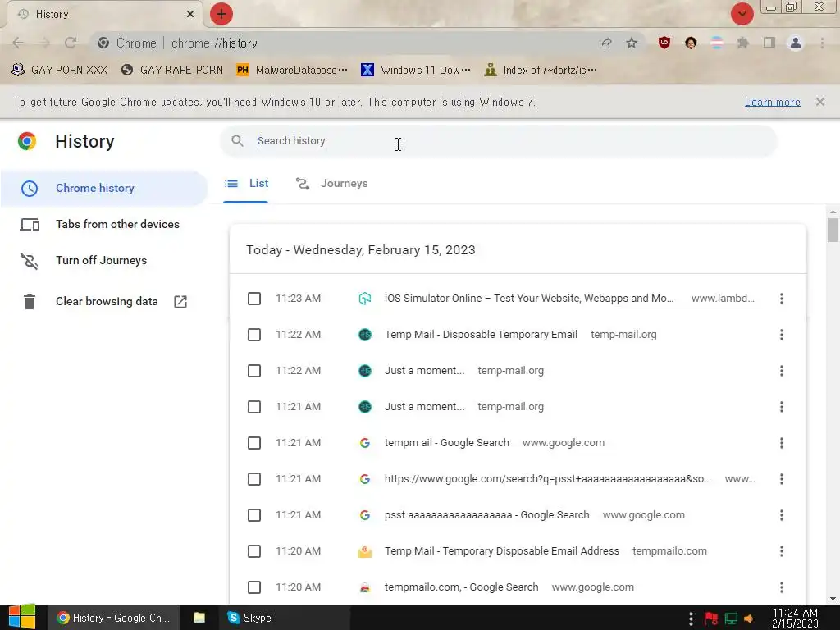Go back with the browser back arrow
This screenshot has height=630, width=840.
18,43
